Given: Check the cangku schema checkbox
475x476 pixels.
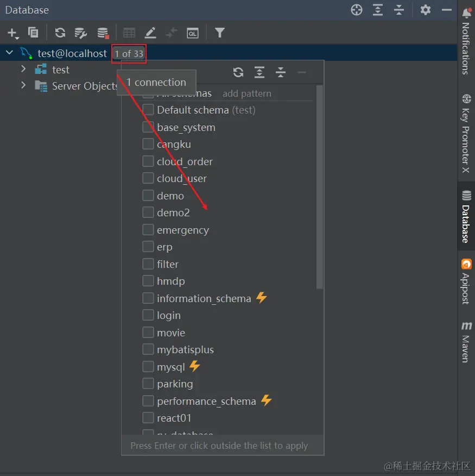Looking at the screenshot, I should 148,144.
